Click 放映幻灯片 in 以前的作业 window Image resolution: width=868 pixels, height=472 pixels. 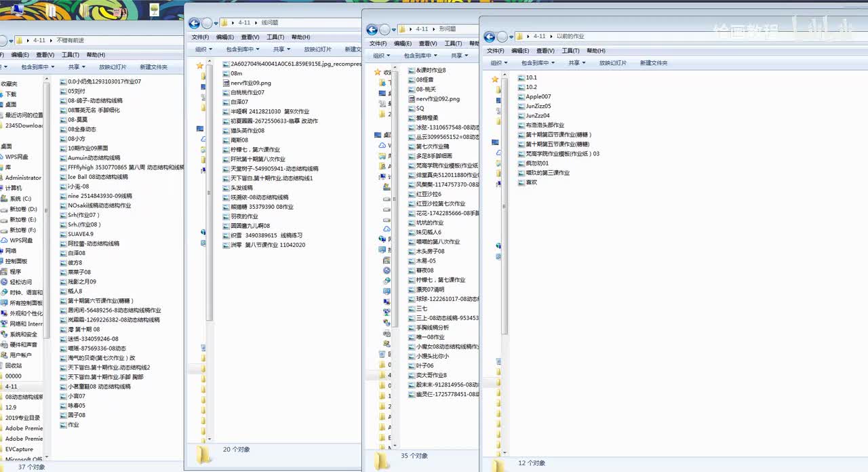click(x=612, y=63)
